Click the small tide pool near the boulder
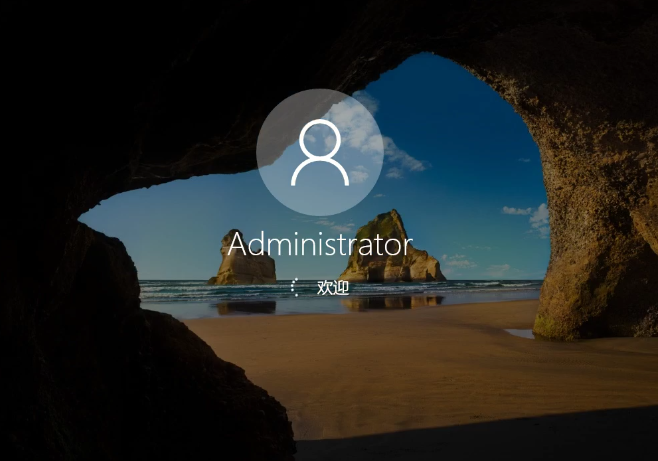658x461 pixels. 518,333
